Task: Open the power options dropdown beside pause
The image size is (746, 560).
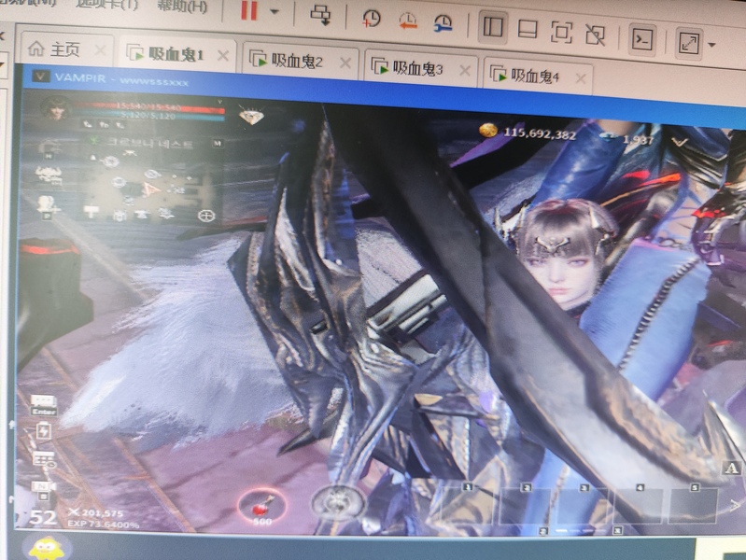Action: point(274,11)
